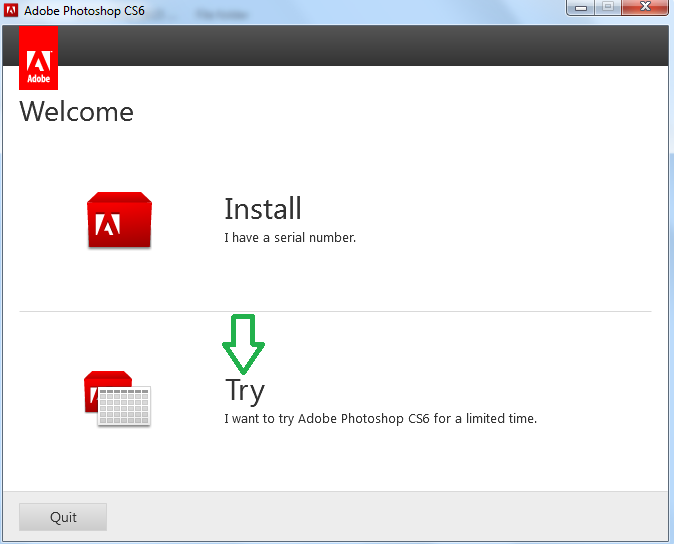
Task: Click the dark gray header banner
Action: click(x=361, y=46)
